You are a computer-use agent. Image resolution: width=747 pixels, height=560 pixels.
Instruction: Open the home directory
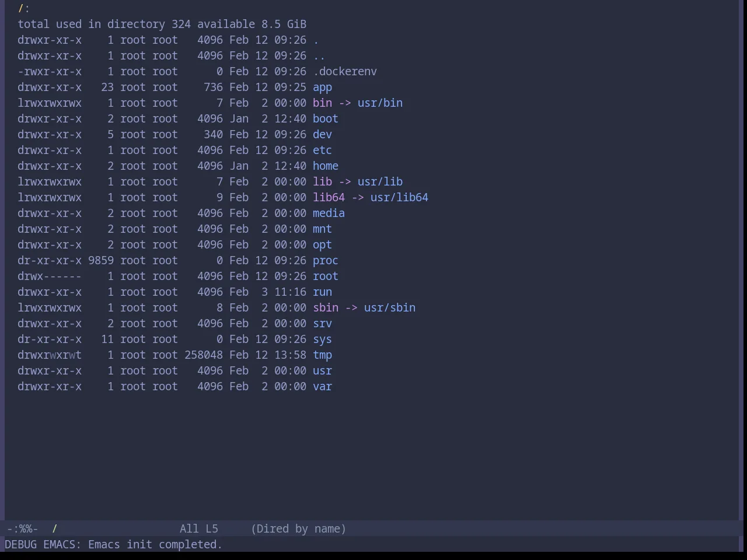pos(326,166)
